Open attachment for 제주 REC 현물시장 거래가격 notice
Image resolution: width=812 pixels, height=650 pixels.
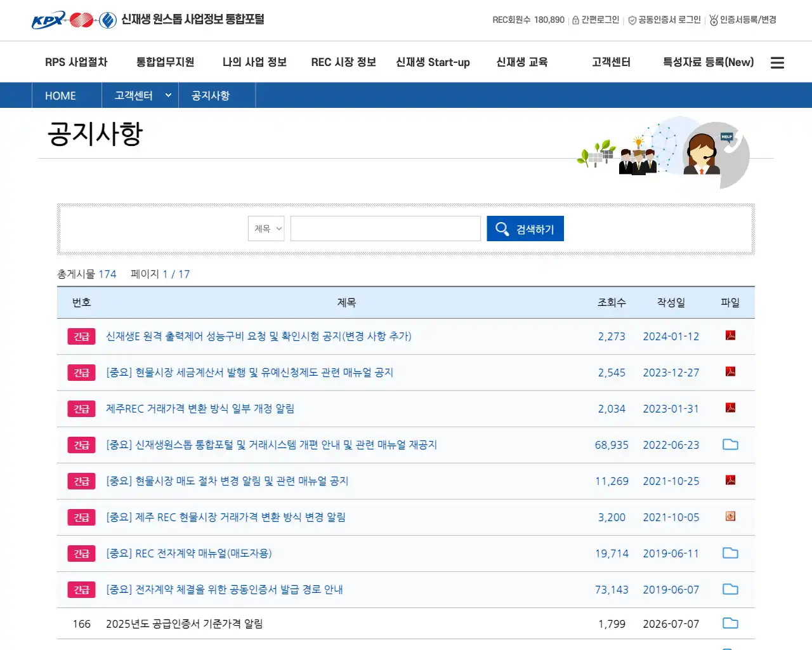click(730, 516)
